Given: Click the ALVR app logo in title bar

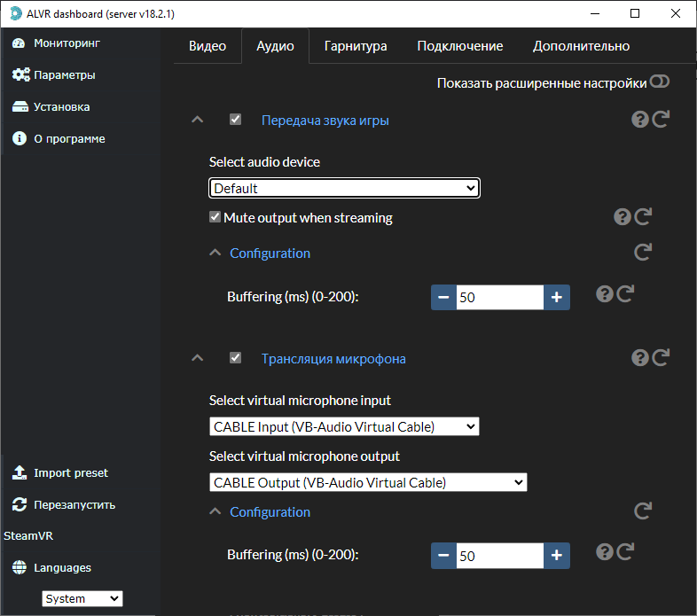Looking at the screenshot, I should click(16, 13).
